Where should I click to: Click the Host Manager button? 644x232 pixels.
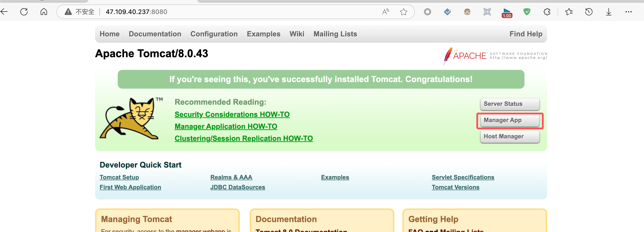tap(510, 136)
